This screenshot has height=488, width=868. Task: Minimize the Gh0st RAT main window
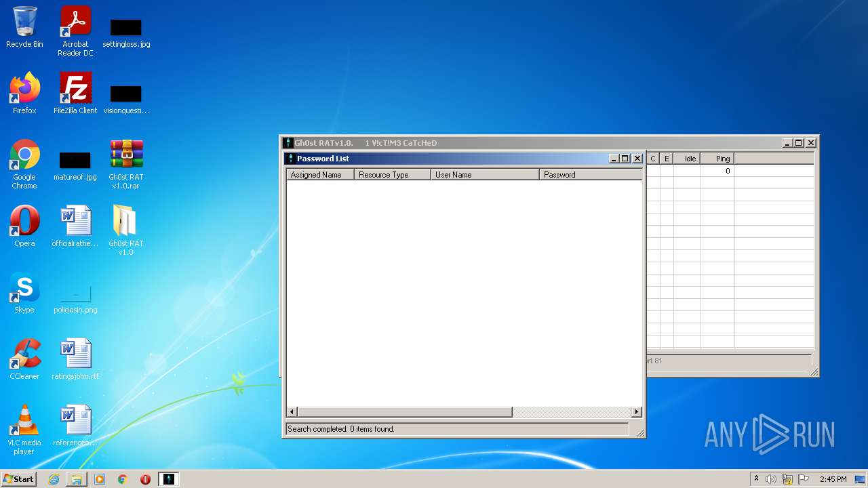coord(787,143)
